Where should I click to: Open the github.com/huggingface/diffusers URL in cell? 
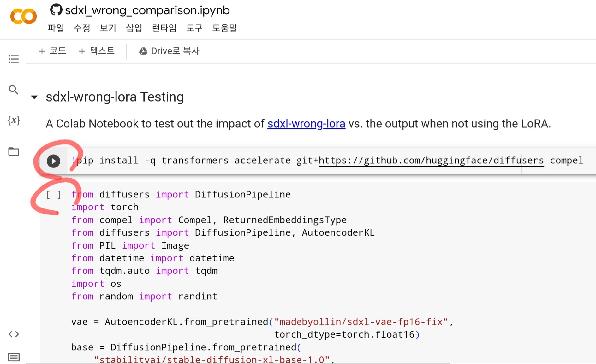(x=431, y=161)
